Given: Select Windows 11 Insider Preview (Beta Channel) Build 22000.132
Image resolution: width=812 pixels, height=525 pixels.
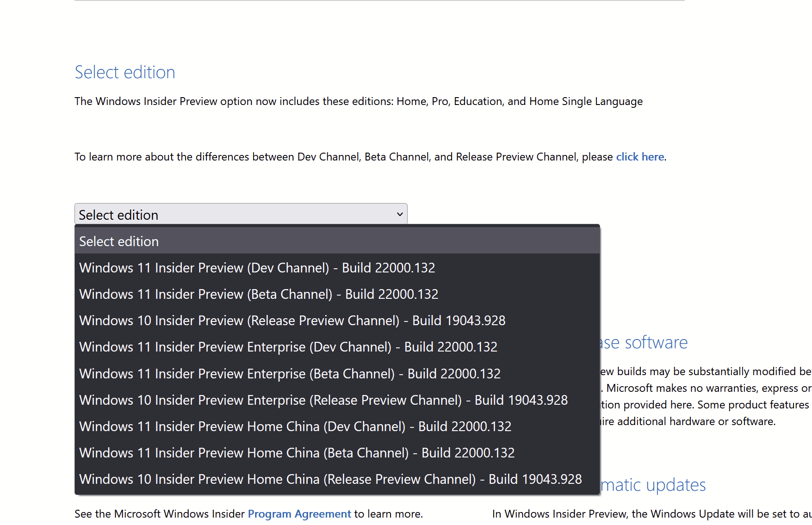Looking at the screenshot, I should pyautogui.click(x=337, y=294).
